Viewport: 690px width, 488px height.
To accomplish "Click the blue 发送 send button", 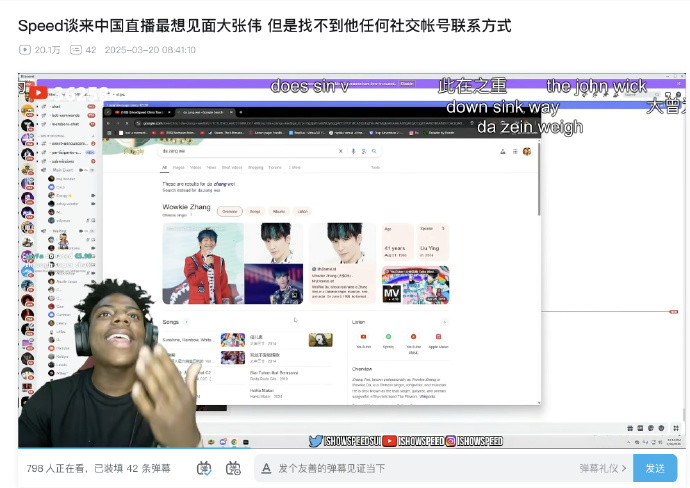I will pyautogui.click(x=655, y=468).
